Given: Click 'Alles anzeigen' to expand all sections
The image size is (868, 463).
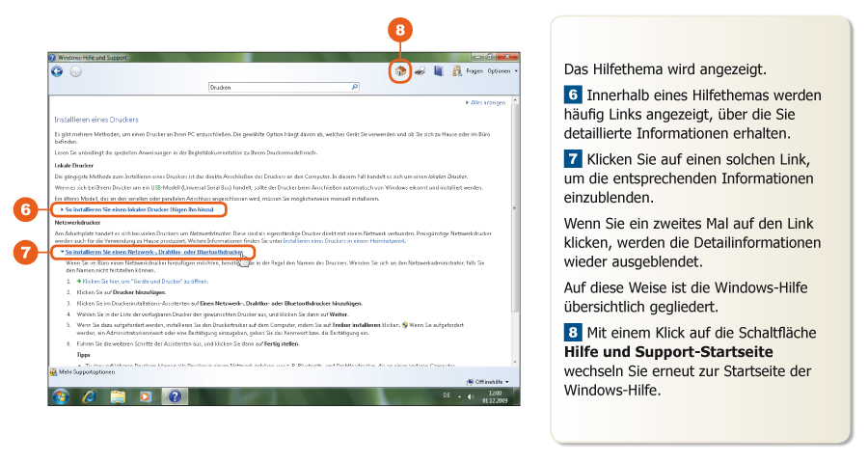Looking at the screenshot, I should click(487, 101).
